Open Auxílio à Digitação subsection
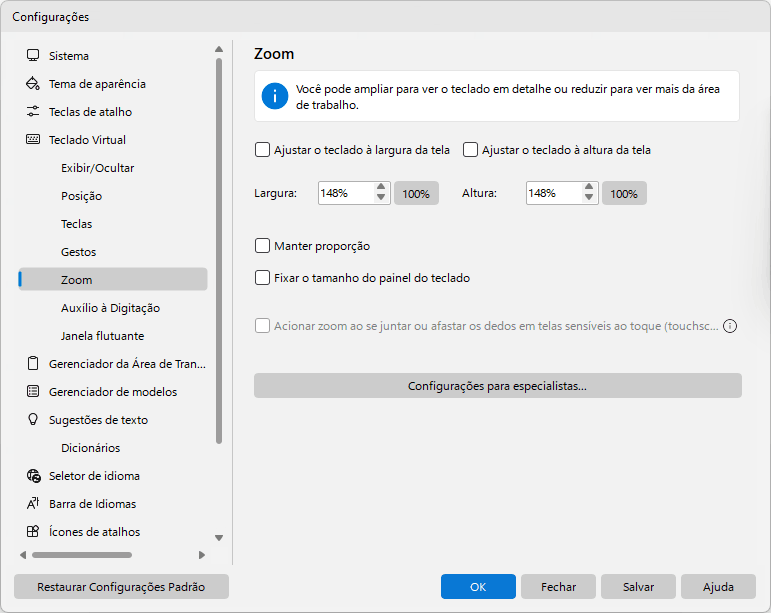 (x=113, y=308)
